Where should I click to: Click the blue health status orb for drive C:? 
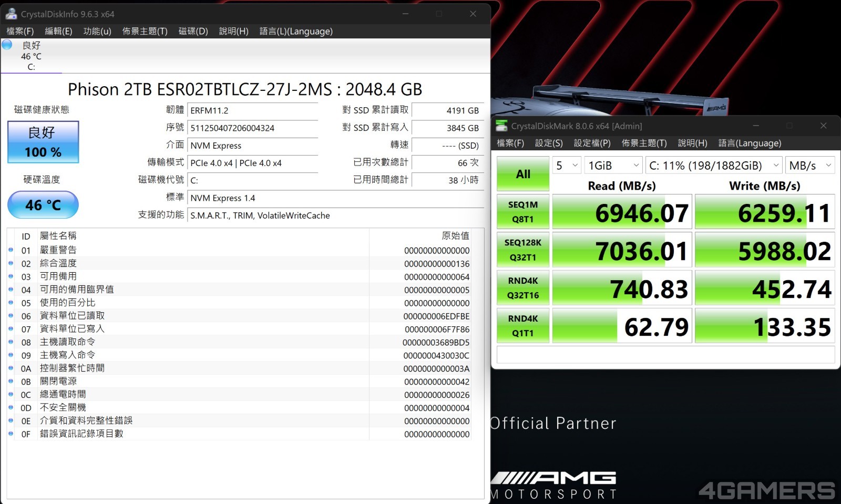(x=7, y=45)
